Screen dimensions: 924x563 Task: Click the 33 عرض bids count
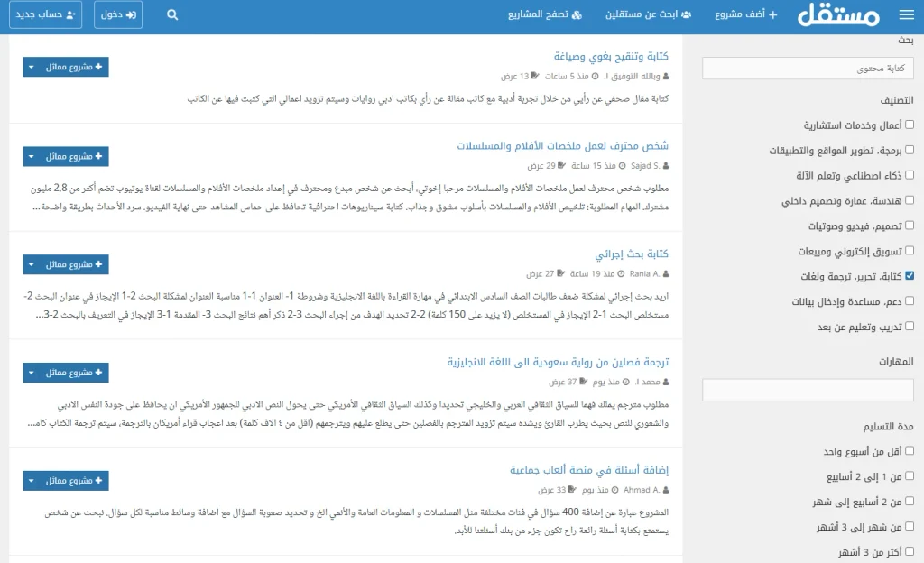[552, 490]
